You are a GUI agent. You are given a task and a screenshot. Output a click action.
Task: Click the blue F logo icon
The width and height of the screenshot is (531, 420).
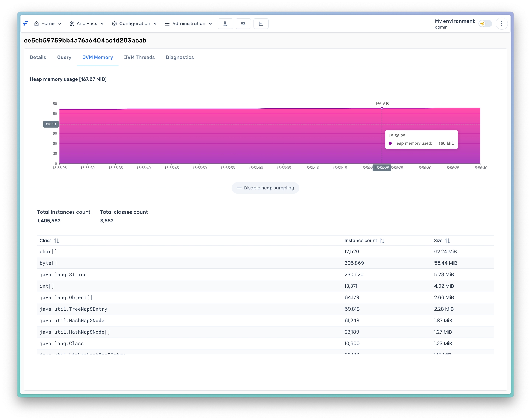click(x=25, y=24)
